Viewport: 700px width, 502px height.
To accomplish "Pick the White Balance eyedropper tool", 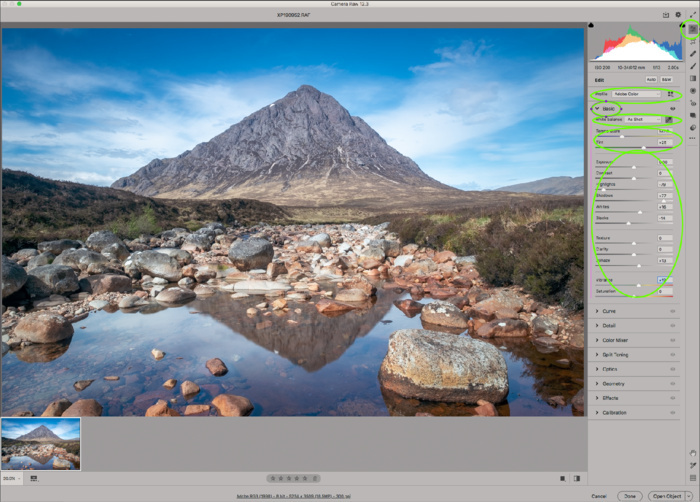I will 671,119.
